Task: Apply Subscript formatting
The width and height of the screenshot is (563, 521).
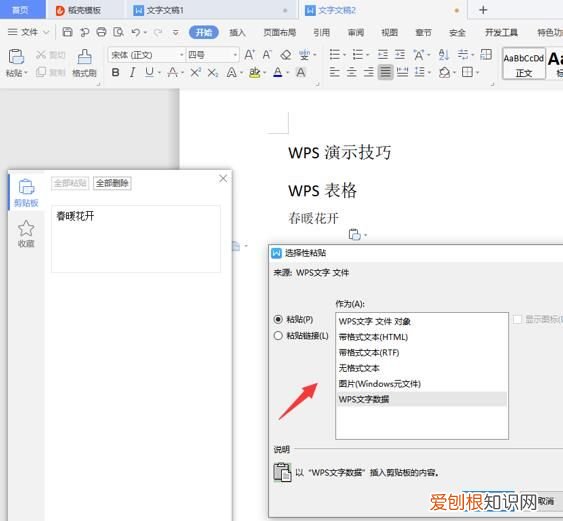Action: coord(213,73)
